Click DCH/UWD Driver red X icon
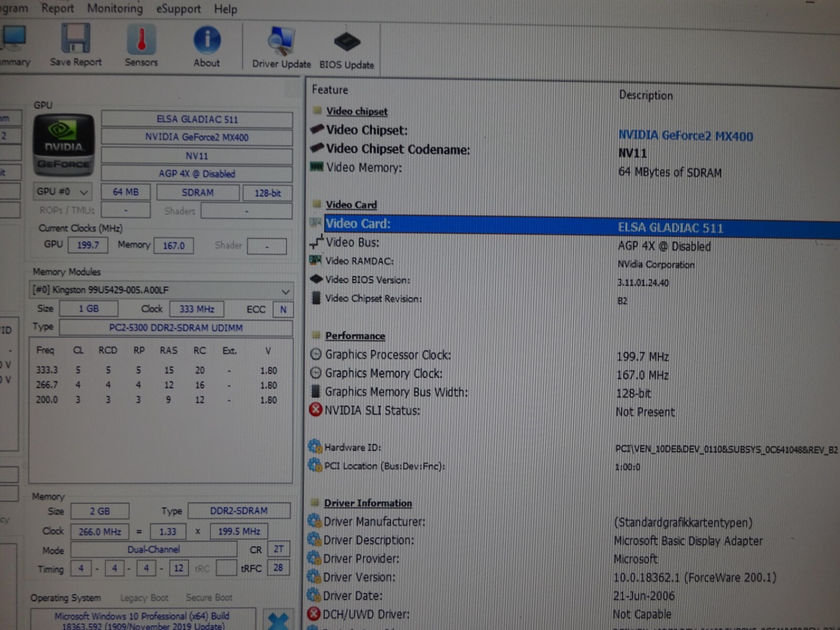840x630 pixels. (x=313, y=613)
